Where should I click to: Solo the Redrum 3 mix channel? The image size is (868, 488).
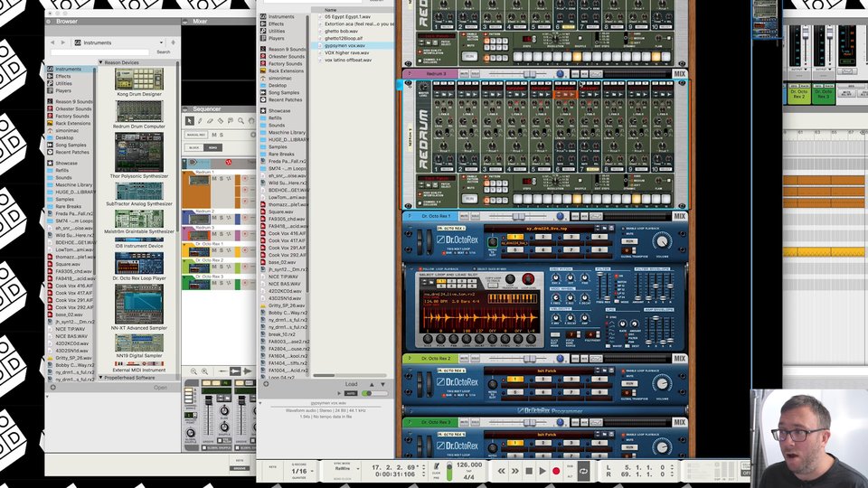pyautogui.click(x=474, y=73)
